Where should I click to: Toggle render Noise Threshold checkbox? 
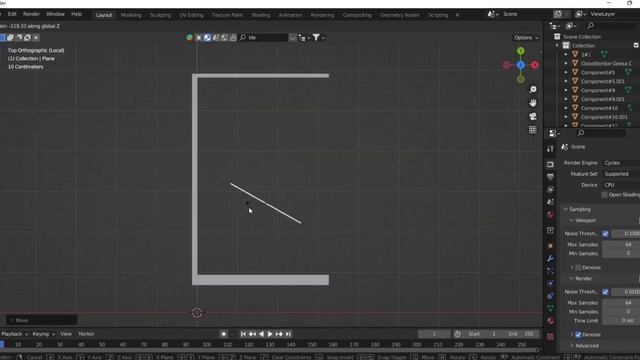605,292
